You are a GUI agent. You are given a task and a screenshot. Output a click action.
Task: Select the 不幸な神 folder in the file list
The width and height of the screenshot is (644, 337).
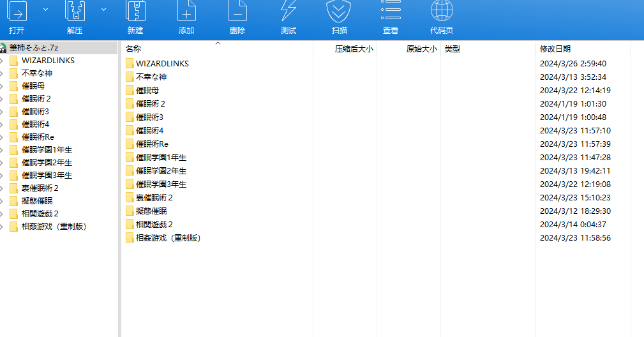coord(151,77)
